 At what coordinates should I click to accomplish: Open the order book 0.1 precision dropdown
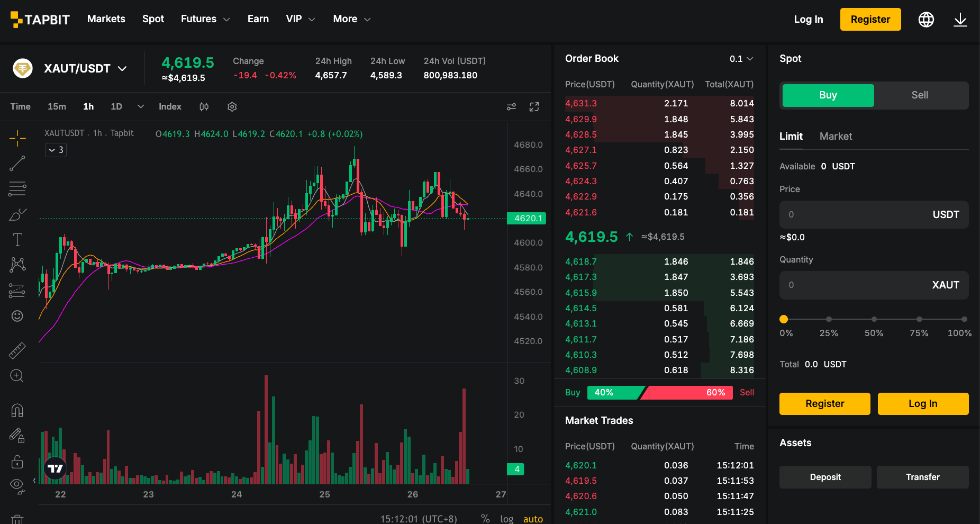pyautogui.click(x=741, y=59)
